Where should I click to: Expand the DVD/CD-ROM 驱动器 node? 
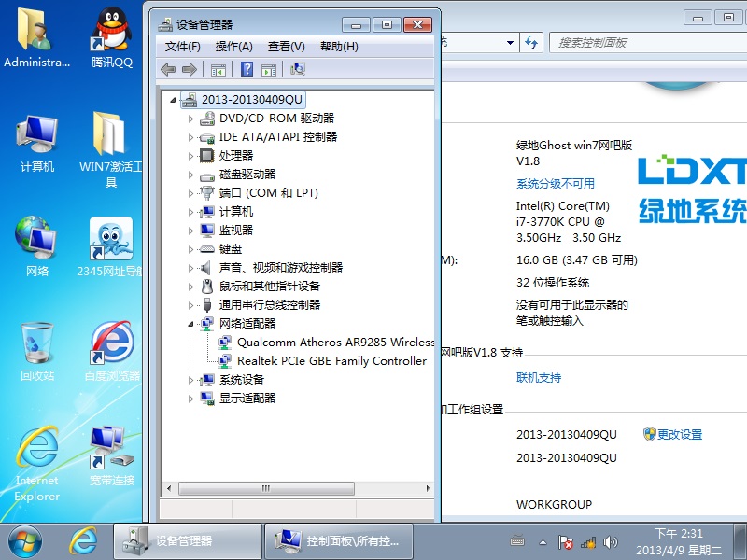(190, 119)
